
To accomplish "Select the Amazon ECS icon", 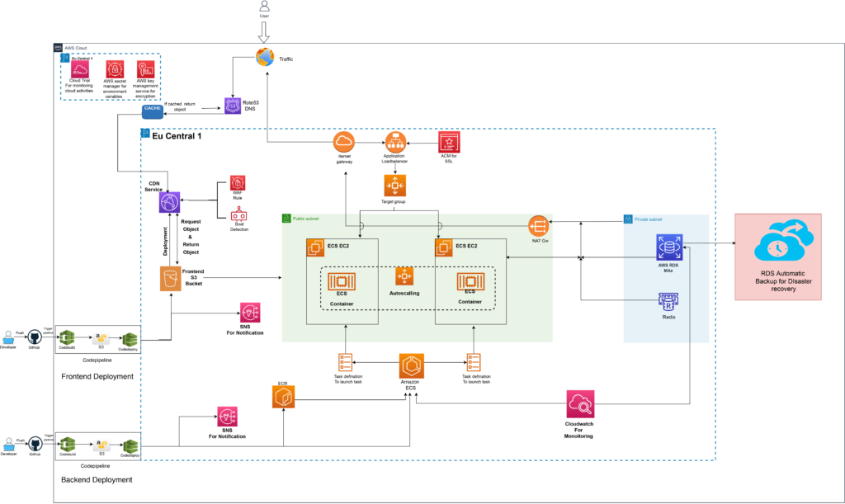I will click(x=411, y=365).
